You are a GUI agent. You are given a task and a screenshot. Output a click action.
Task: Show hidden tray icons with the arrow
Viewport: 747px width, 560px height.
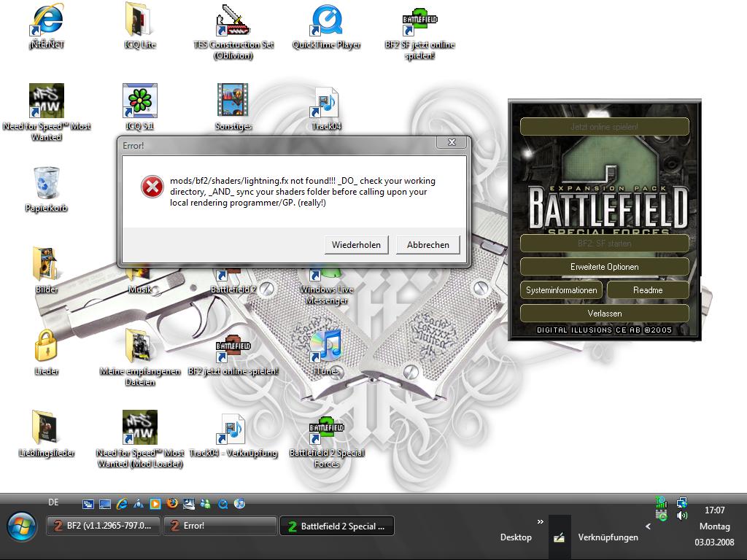coord(648,526)
